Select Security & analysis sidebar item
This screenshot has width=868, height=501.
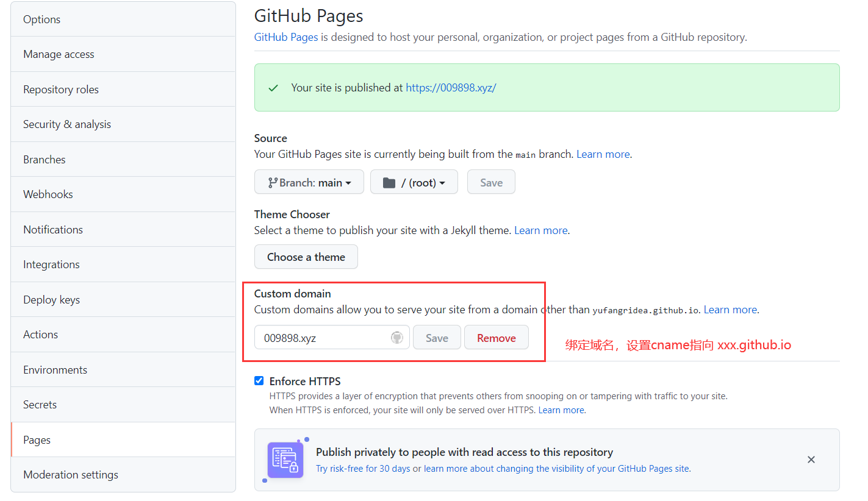(123, 124)
